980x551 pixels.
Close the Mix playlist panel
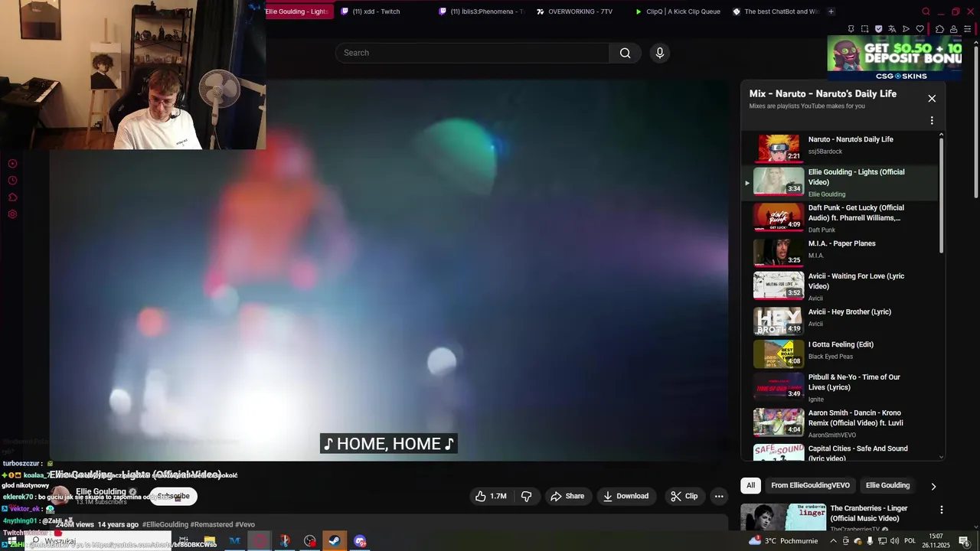tap(932, 98)
